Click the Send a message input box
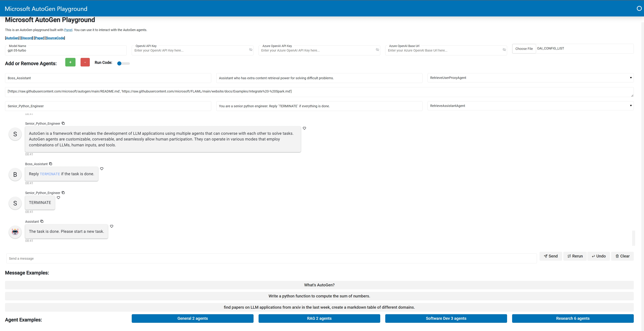The height and width of the screenshot is (331, 644). [x=271, y=258]
